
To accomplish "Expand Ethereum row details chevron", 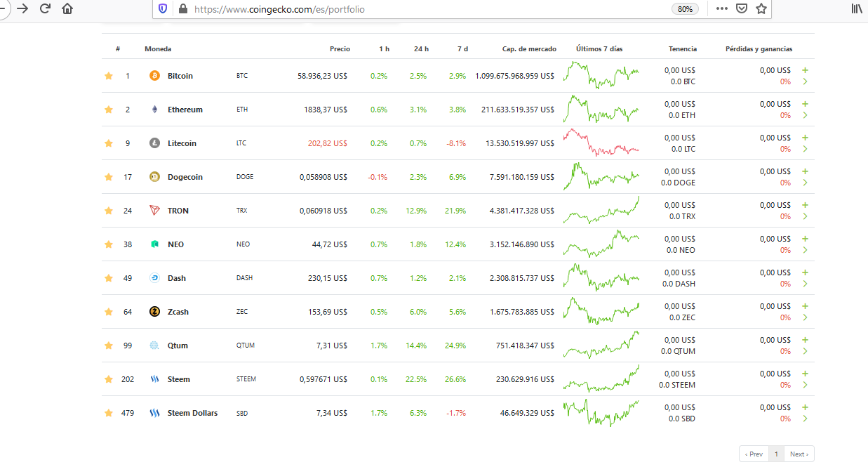I will pos(805,115).
